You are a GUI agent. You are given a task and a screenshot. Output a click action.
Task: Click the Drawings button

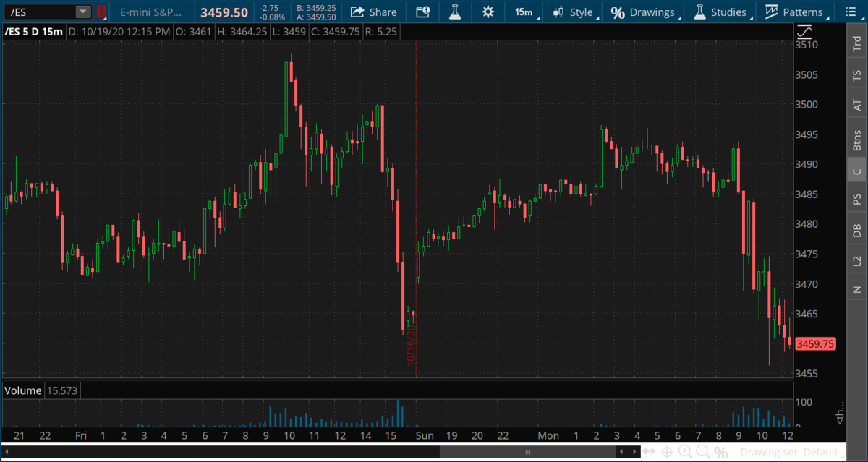click(x=643, y=12)
